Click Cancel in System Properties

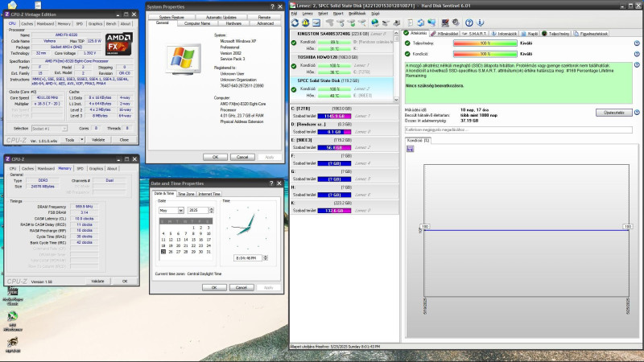[x=242, y=157]
